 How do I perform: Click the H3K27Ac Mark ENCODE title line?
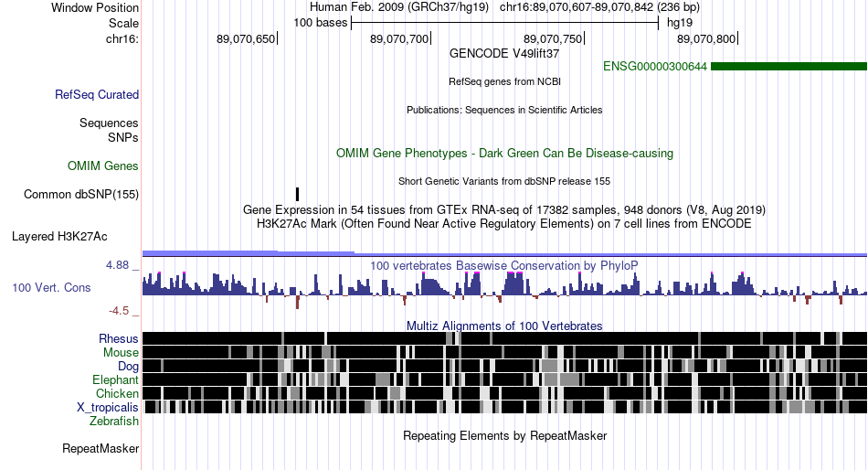(504, 224)
